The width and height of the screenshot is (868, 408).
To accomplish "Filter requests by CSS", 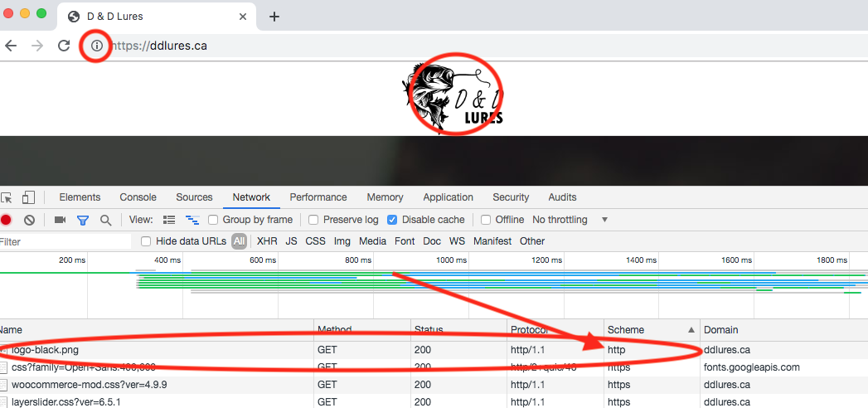I will 316,241.
